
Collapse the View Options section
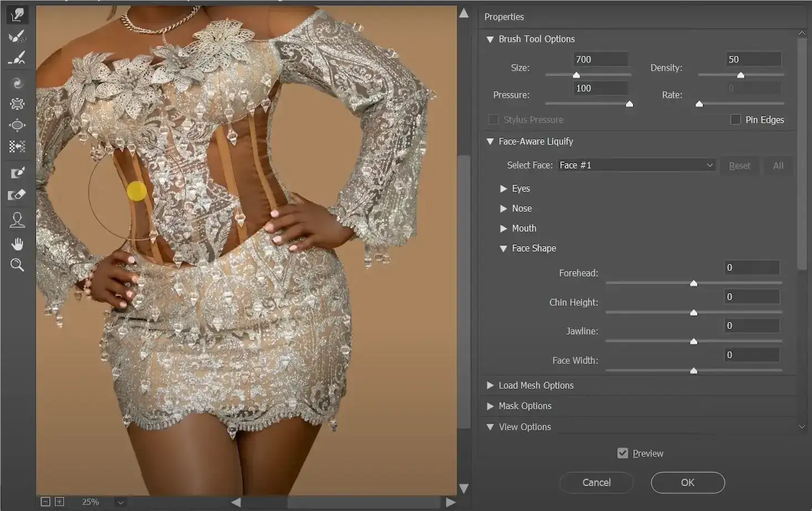click(x=490, y=427)
